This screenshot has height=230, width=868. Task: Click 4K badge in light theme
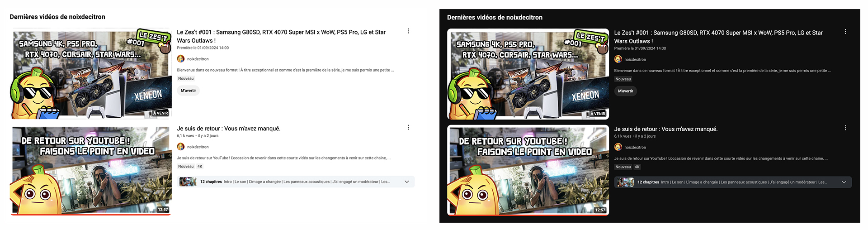[200, 167]
